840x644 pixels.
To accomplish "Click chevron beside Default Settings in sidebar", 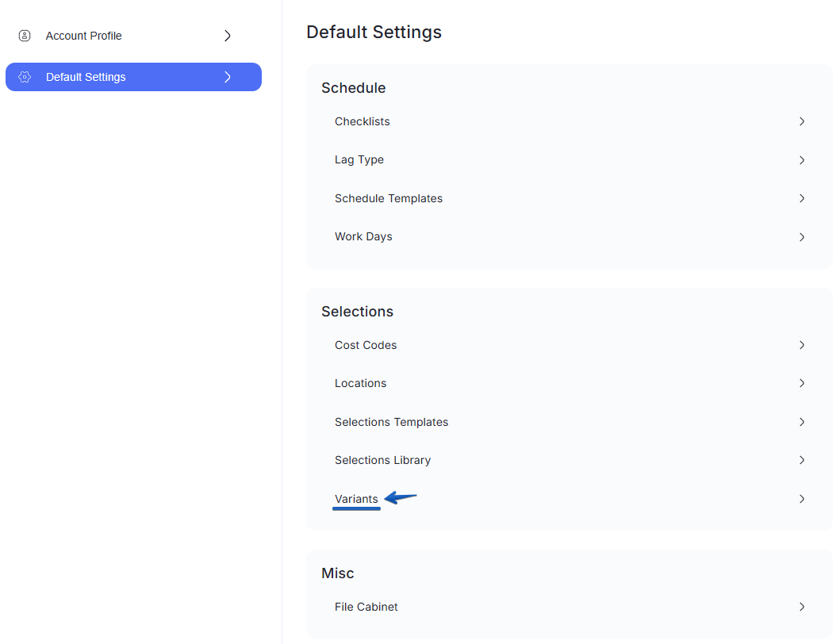I will 228,77.
